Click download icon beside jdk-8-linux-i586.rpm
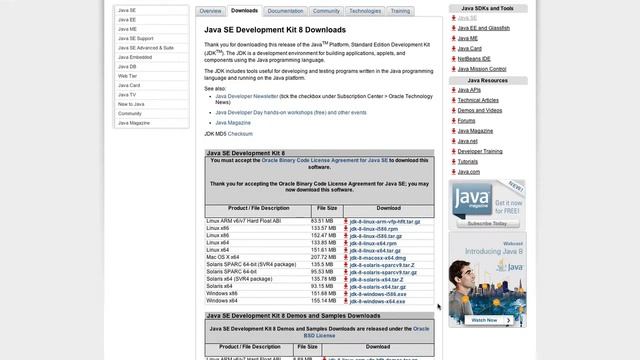The height and width of the screenshot is (360, 640). (346, 229)
